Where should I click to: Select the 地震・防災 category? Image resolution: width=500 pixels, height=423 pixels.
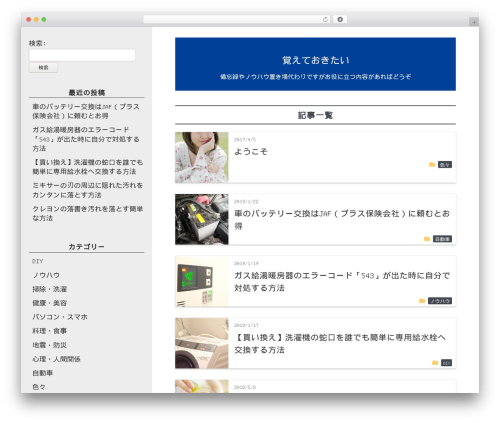(x=50, y=345)
